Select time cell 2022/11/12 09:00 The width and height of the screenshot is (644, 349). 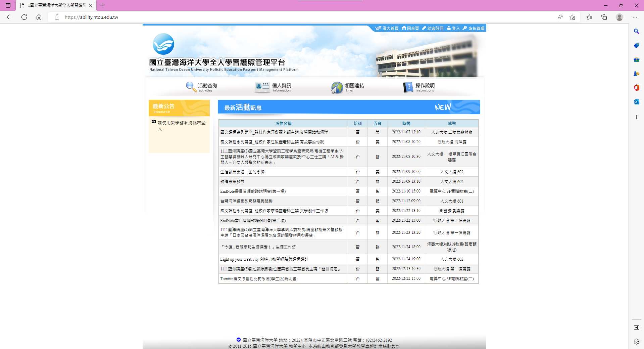(x=406, y=201)
